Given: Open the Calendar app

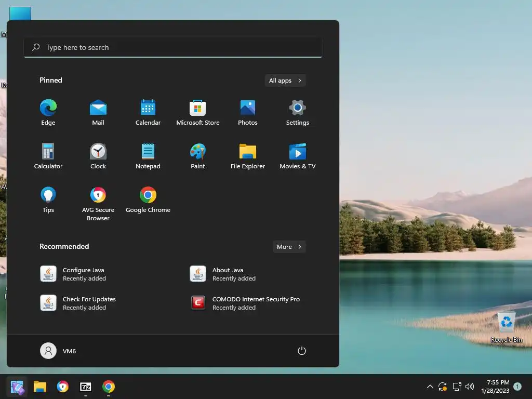Looking at the screenshot, I should (x=148, y=113).
